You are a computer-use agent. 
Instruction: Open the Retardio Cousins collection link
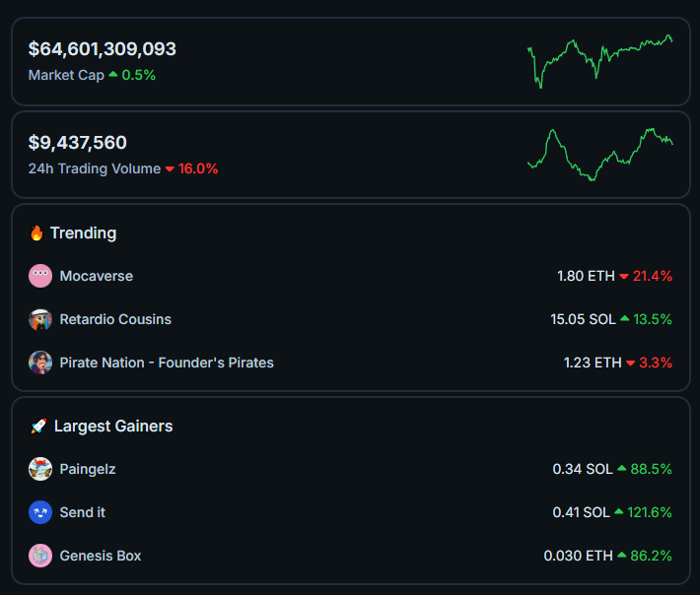coord(115,319)
